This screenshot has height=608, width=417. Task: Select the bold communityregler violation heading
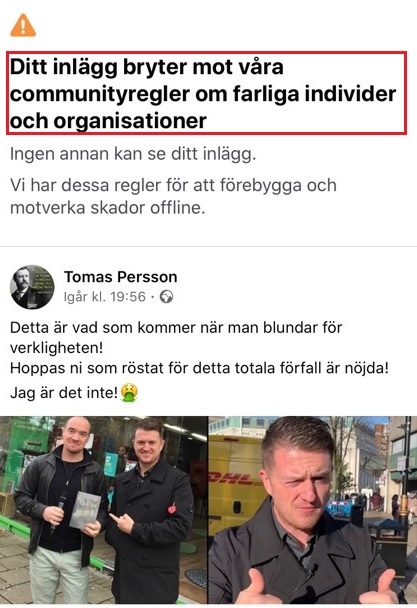coord(206,93)
